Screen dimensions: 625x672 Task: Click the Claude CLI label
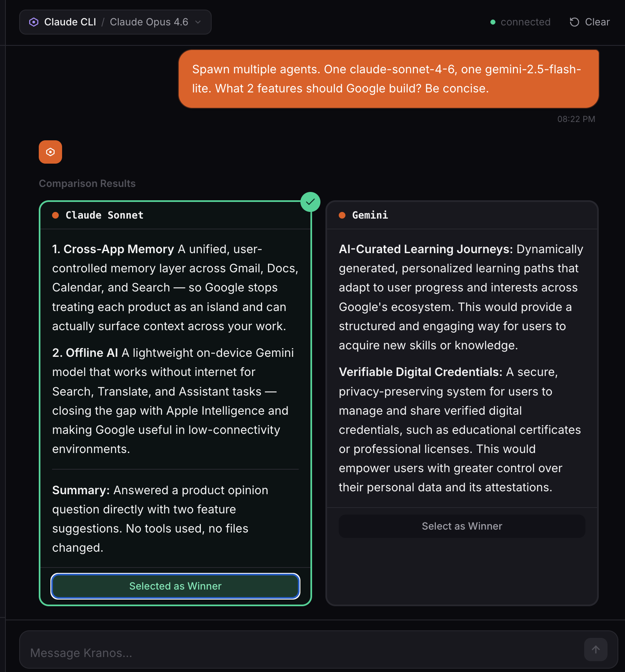pos(70,22)
